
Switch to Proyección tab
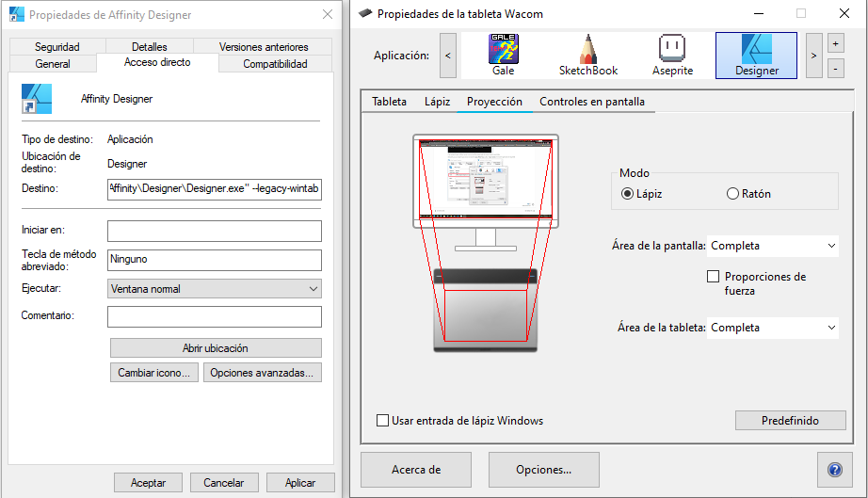494,102
